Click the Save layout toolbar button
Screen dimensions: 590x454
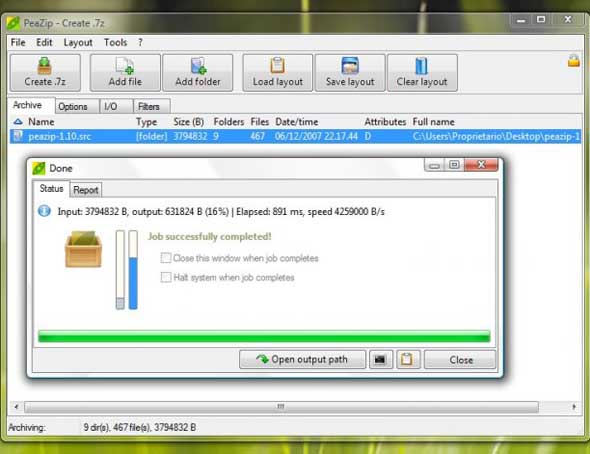click(x=350, y=73)
